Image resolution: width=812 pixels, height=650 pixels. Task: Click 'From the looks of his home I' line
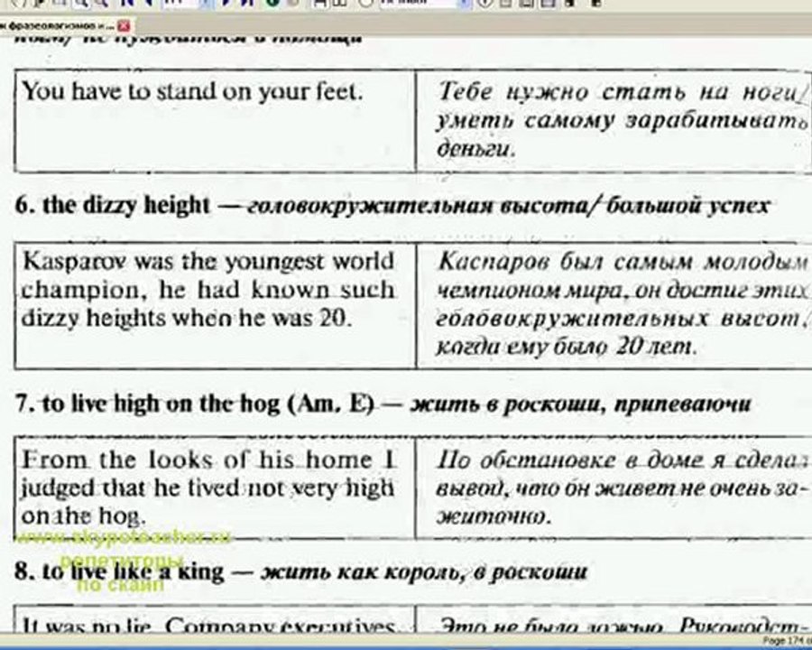208,460
